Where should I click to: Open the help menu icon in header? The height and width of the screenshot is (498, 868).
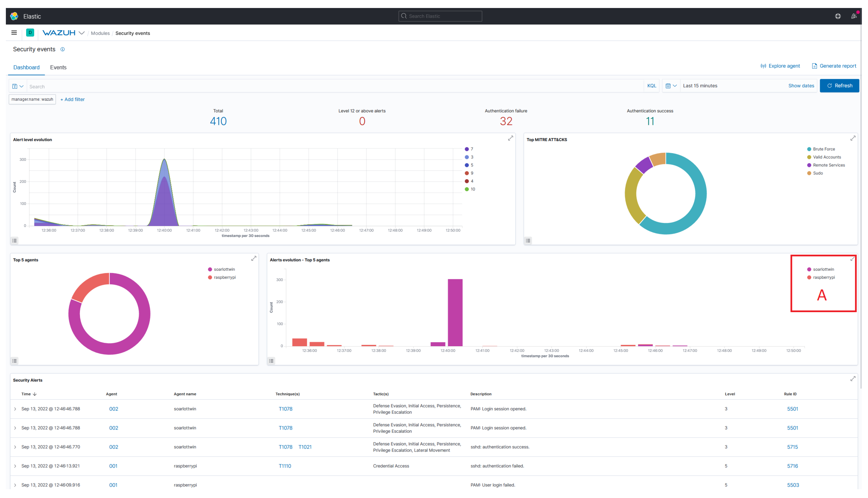click(x=838, y=16)
